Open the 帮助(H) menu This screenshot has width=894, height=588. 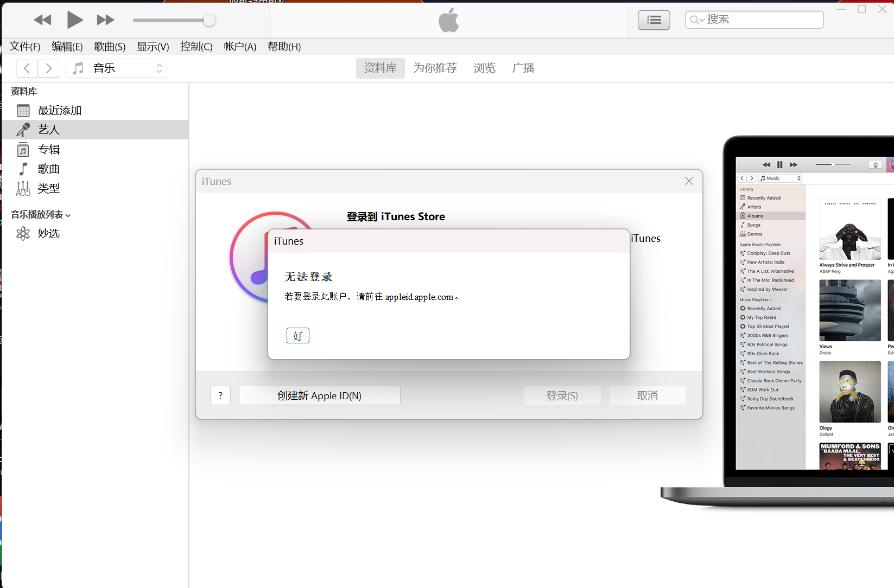284,47
